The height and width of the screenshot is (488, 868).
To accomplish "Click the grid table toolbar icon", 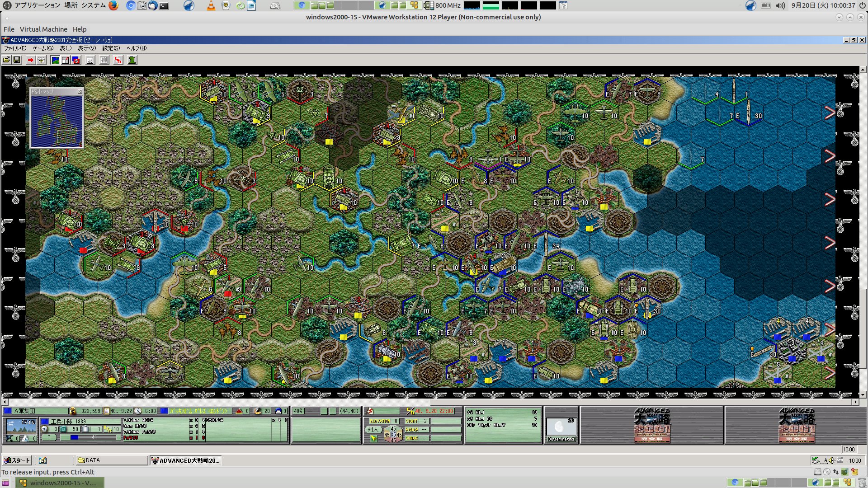I will (90, 60).
